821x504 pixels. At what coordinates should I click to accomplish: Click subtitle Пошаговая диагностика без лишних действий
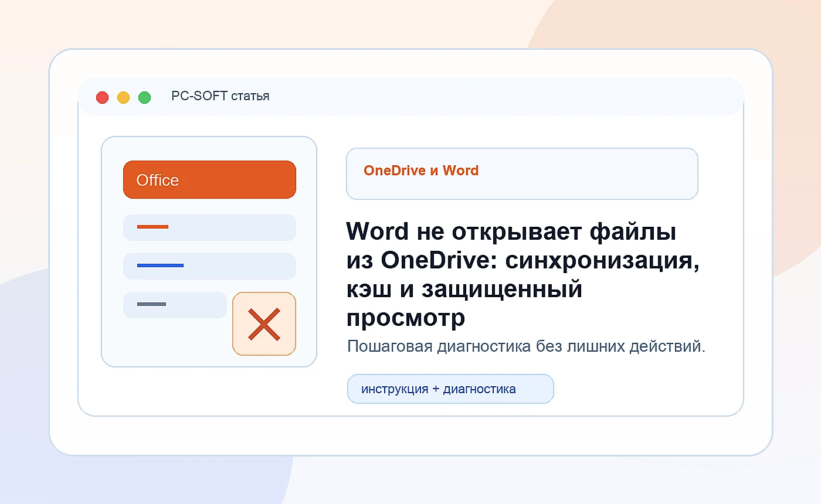[x=526, y=346]
